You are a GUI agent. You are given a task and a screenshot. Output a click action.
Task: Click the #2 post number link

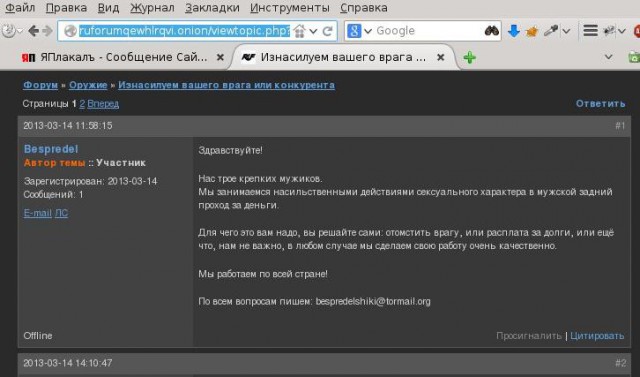620,363
